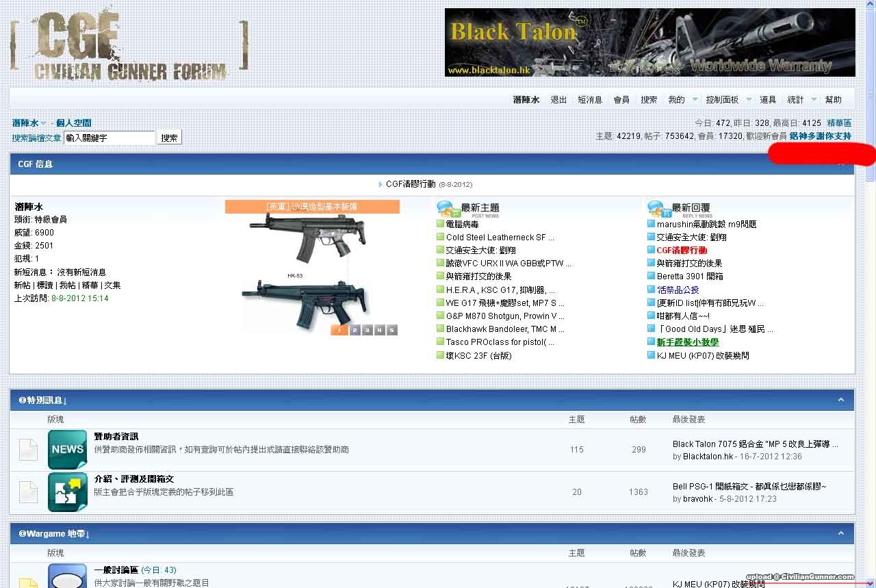Open the green NEWS sponsor forum icon
Viewport: 876px width, 588px height.
click(x=67, y=449)
